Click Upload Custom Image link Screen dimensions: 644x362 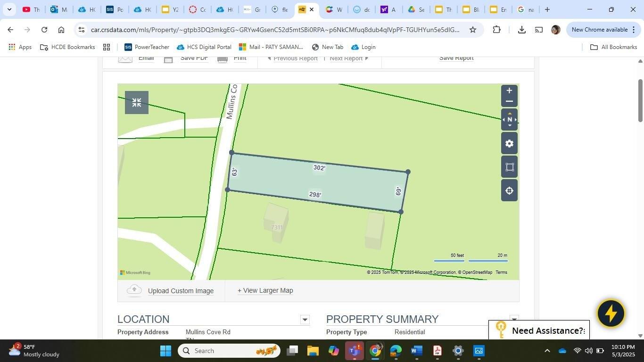(181, 291)
